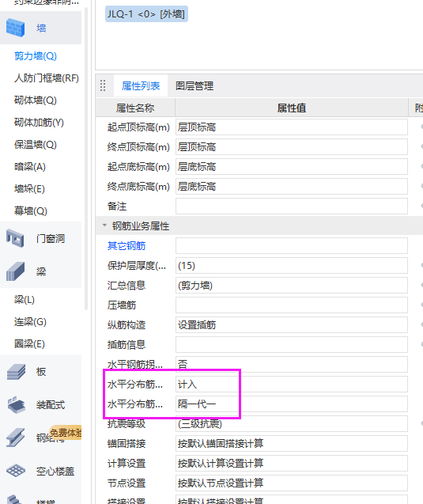Viewport: 423px width, 504px height.
Task: Click the 锚固搭接 value 按默认锚固搭接计算
Action: (x=292, y=444)
